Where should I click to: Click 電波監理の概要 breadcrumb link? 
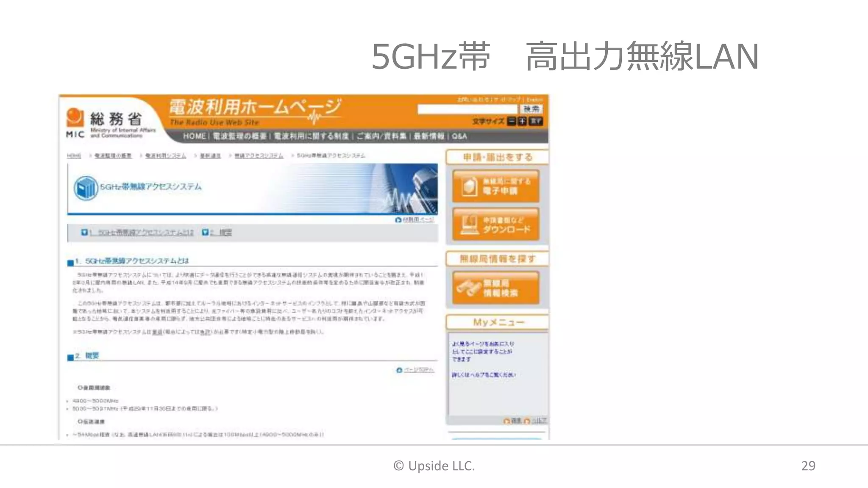[113, 156]
